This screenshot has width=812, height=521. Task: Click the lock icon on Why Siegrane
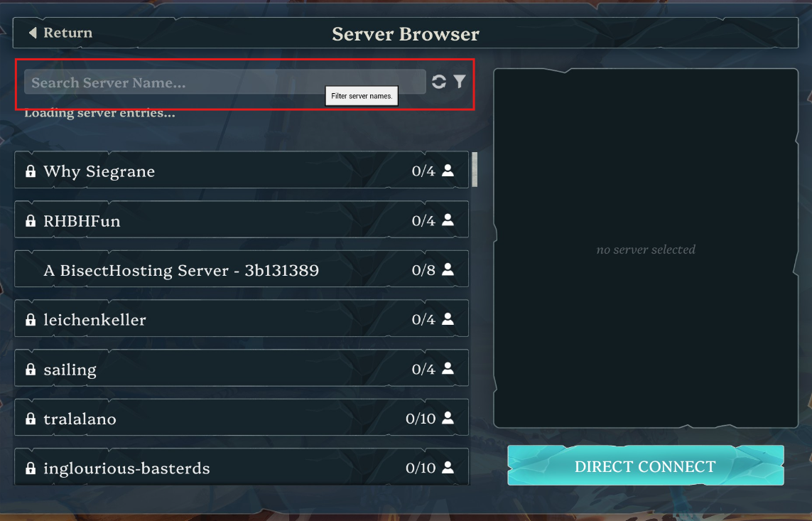point(31,171)
